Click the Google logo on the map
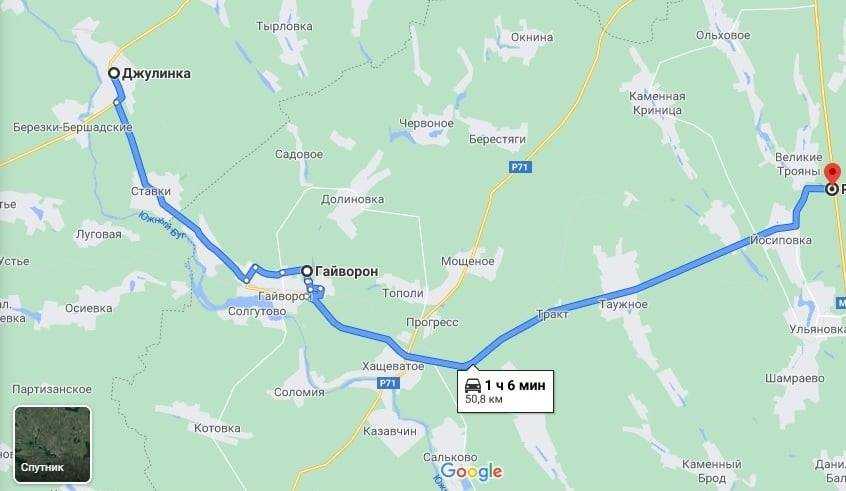 coord(472,472)
